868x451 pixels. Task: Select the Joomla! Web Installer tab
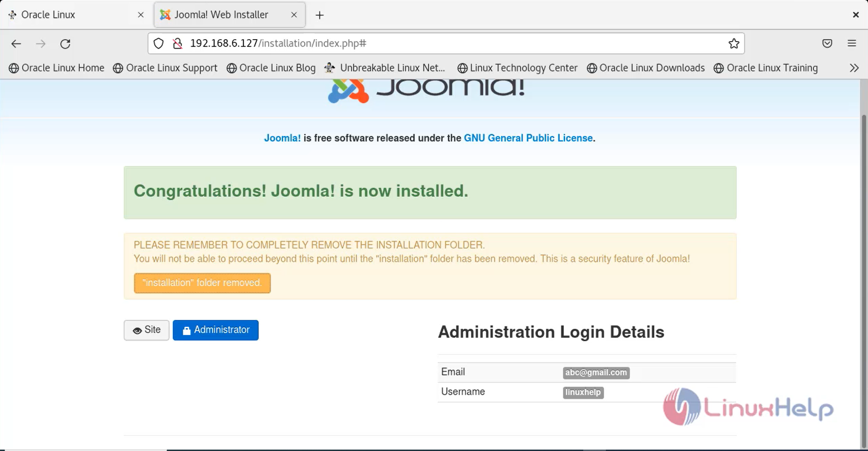click(230, 15)
